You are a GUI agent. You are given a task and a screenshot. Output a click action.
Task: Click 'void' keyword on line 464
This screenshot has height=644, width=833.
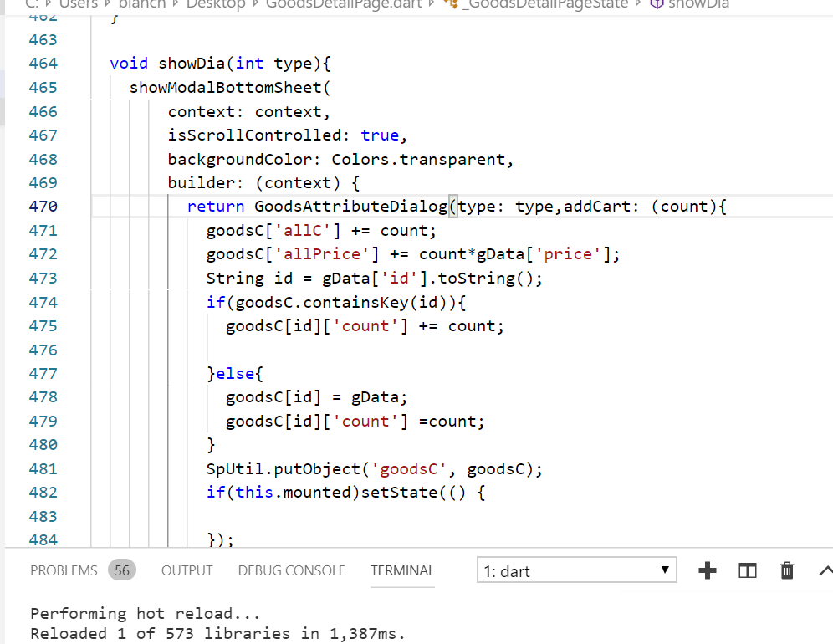click(x=129, y=64)
